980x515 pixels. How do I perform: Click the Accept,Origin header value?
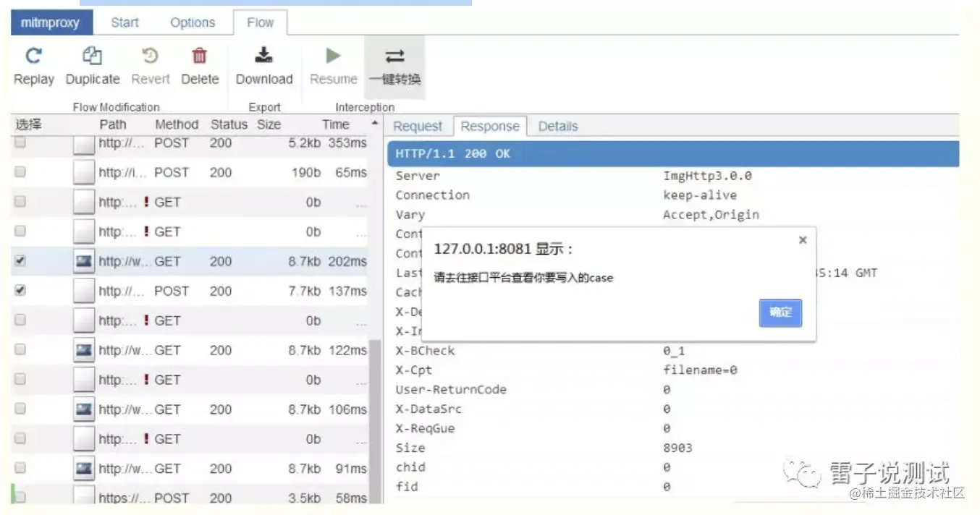pyautogui.click(x=711, y=215)
